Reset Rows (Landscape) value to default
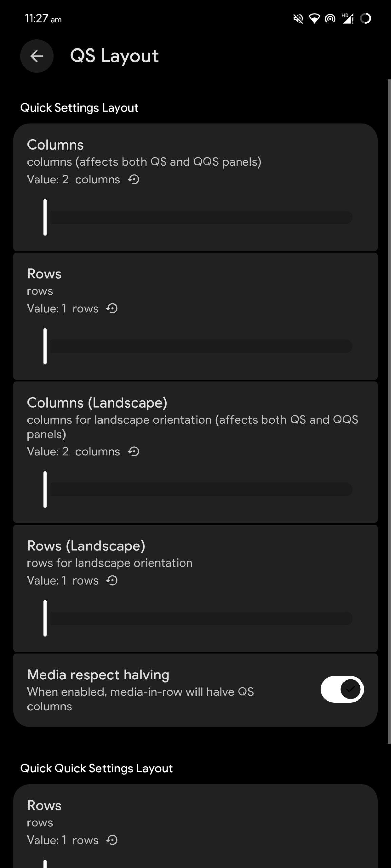Screen dimensions: 391x868 pos(112,580)
